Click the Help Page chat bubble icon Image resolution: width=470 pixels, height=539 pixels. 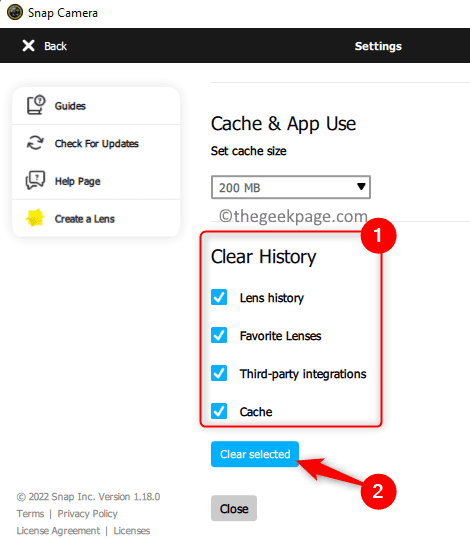[35, 180]
